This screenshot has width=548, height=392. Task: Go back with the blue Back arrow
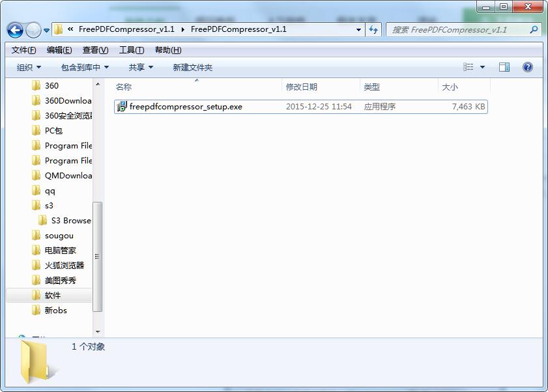[x=15, y=30]
